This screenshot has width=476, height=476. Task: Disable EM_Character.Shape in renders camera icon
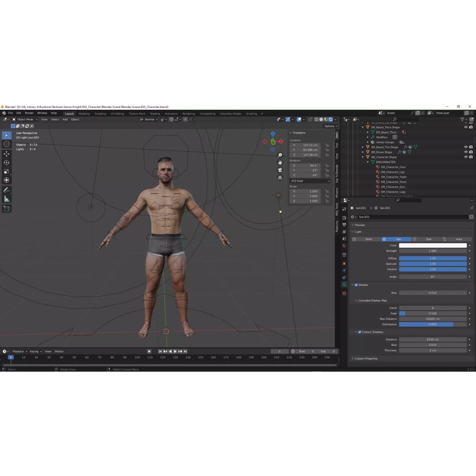(x=471, y=157)
